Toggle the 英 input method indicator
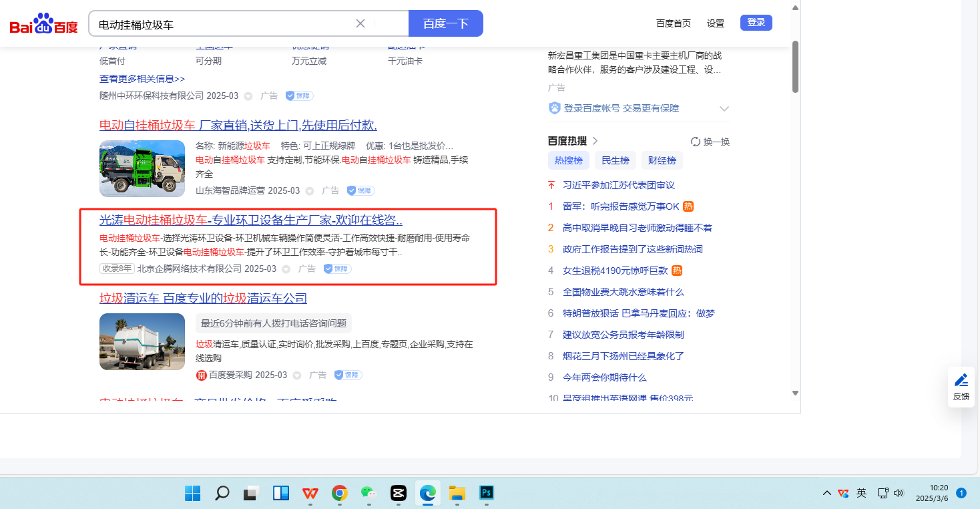This screenshot has height=509, width=980. pos(862,493)
